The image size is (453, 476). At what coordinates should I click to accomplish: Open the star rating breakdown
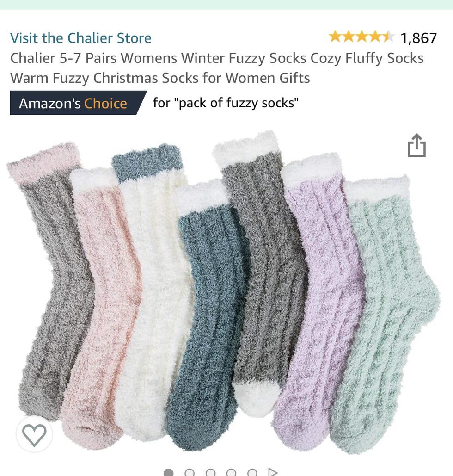click(361, 37)
